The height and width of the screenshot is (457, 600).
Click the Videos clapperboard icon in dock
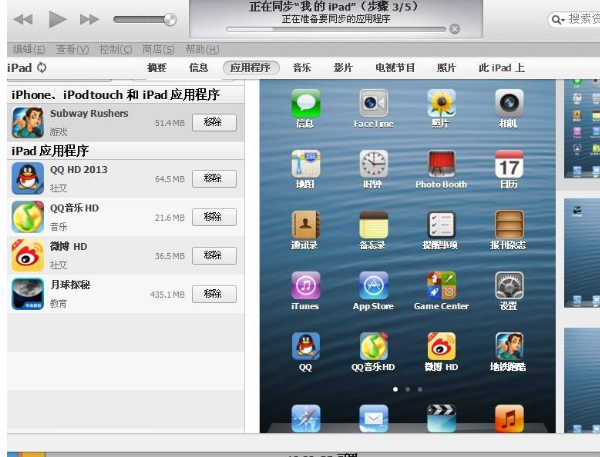(441, 418)
